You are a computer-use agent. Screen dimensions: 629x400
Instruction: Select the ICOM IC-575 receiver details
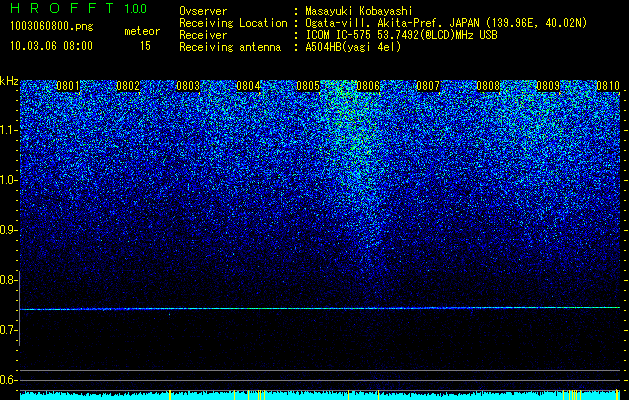click(x=401, y=35)
